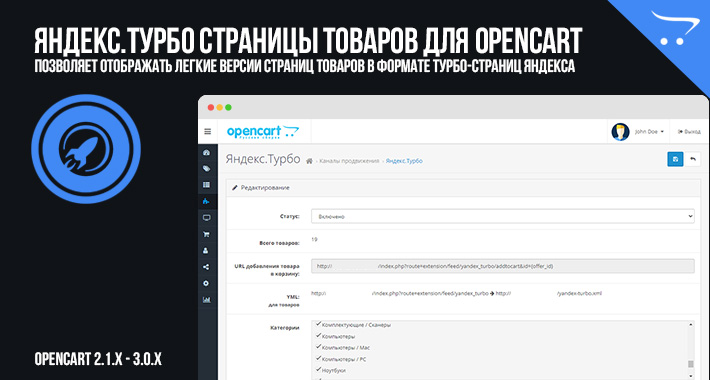Click the John Doe avatar picture
The width and height of the screenshot is (710, 380).
coord(620,132)
